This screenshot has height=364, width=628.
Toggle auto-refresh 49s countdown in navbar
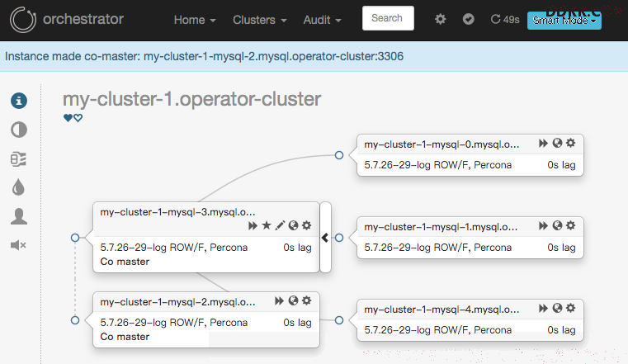click(x=505, y=19)
